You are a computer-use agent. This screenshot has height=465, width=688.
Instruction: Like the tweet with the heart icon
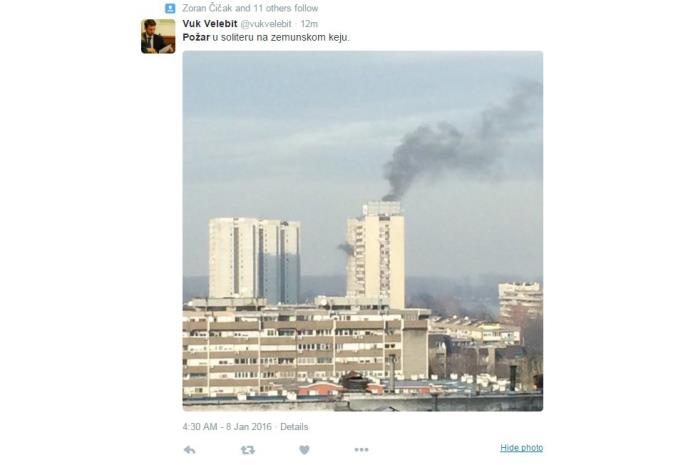coord(304,450)
